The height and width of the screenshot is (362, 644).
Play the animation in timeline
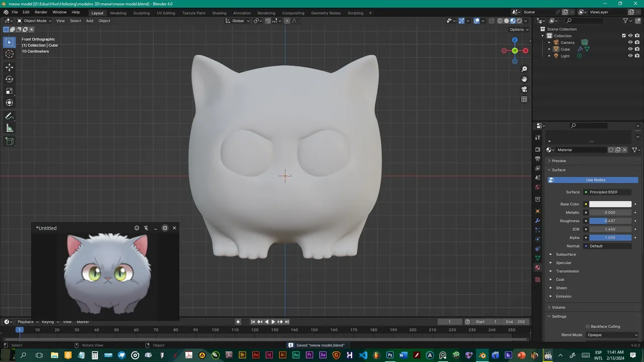(273, 322)
